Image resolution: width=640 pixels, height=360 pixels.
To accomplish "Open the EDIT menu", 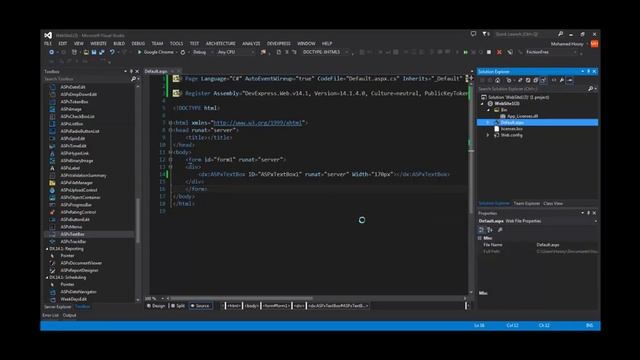I will [62, 43].
